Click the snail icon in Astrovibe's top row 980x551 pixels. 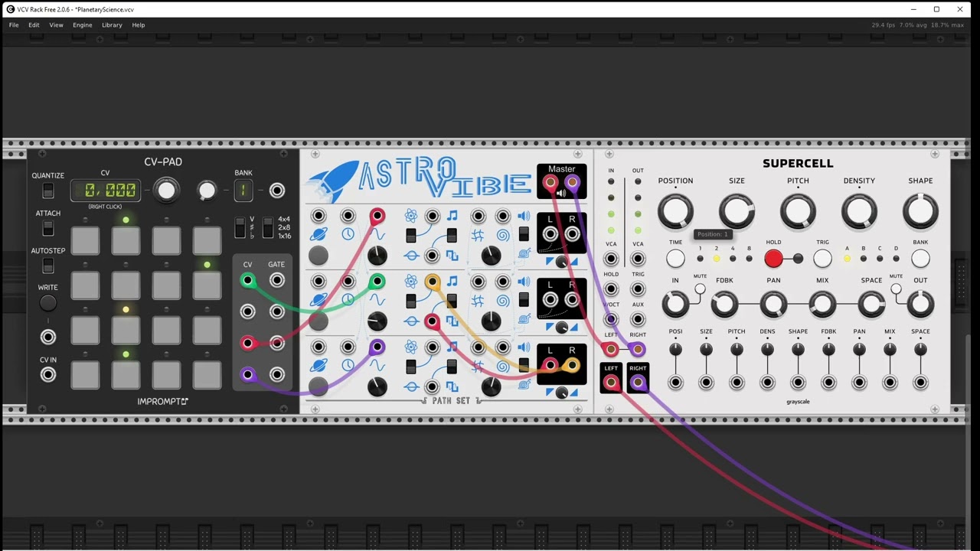pos(524,253)
